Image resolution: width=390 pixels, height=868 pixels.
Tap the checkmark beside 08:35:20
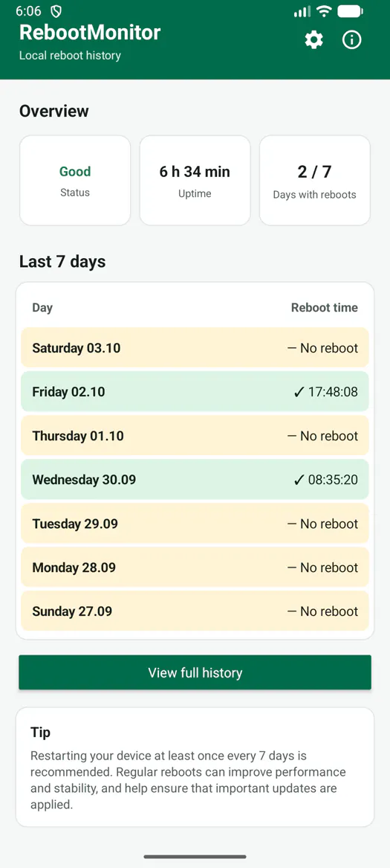coord(299,480)
